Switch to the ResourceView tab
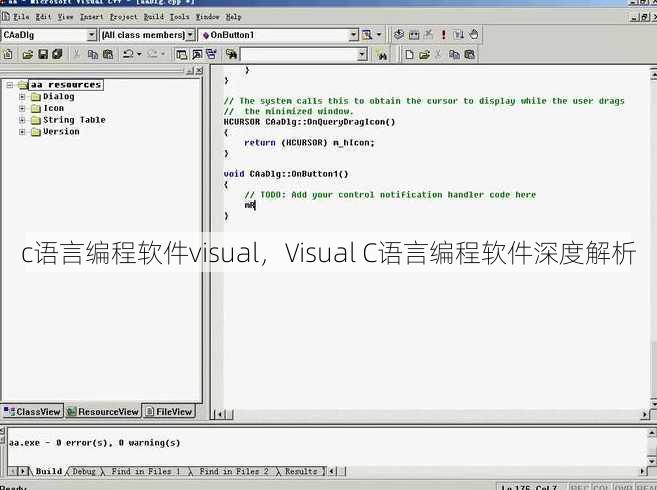 [x=103, y=412]
